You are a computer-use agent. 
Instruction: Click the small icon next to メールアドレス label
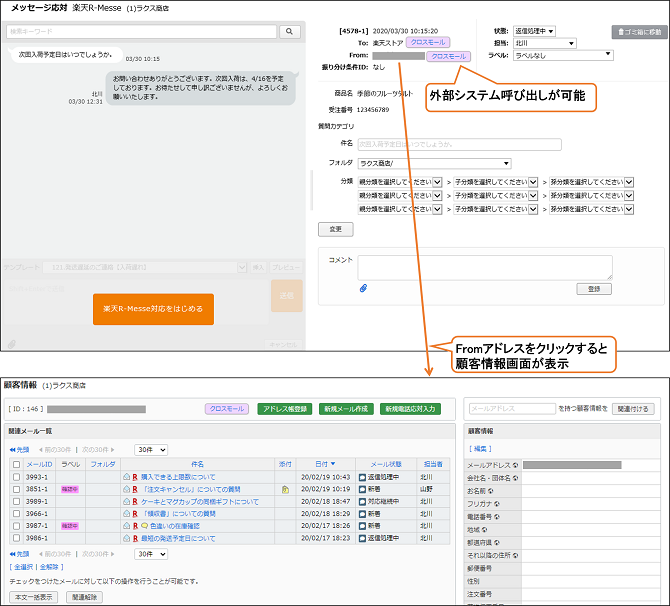pyautogui.click(x=515, y=465)
